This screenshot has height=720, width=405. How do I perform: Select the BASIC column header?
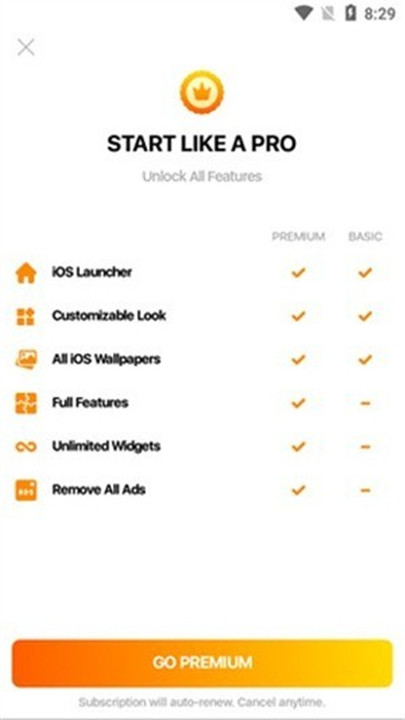click(365, 236)
